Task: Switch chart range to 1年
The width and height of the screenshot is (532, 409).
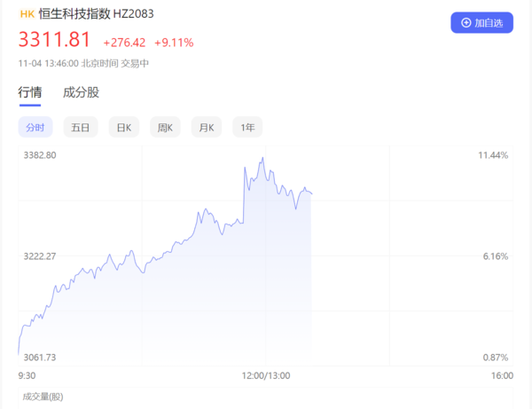Action: (248, 128)
